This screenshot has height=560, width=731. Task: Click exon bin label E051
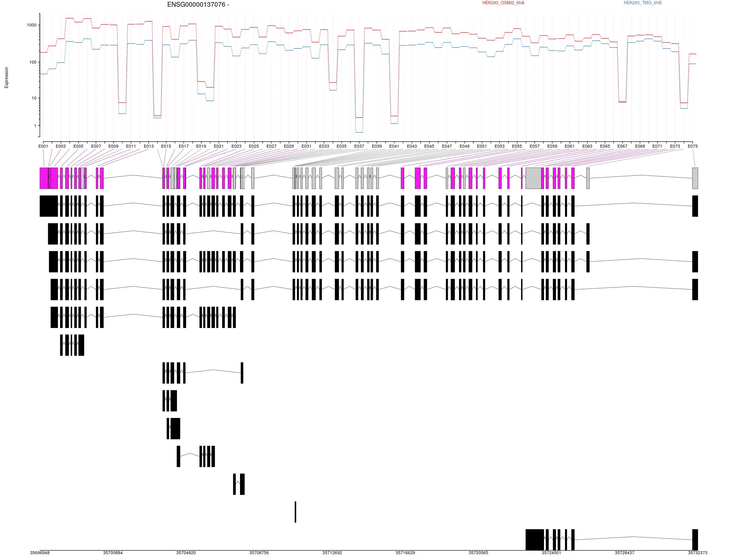[x=482, y=146]
